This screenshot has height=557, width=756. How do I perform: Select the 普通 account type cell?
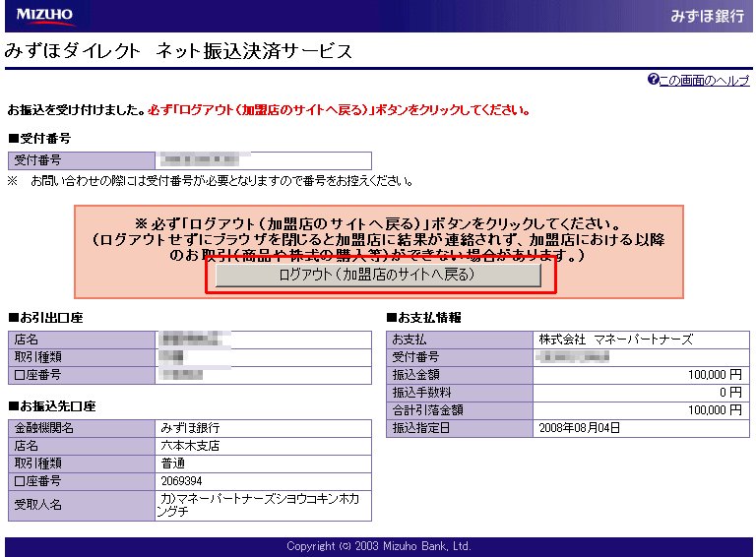click(x=263, y=464)
